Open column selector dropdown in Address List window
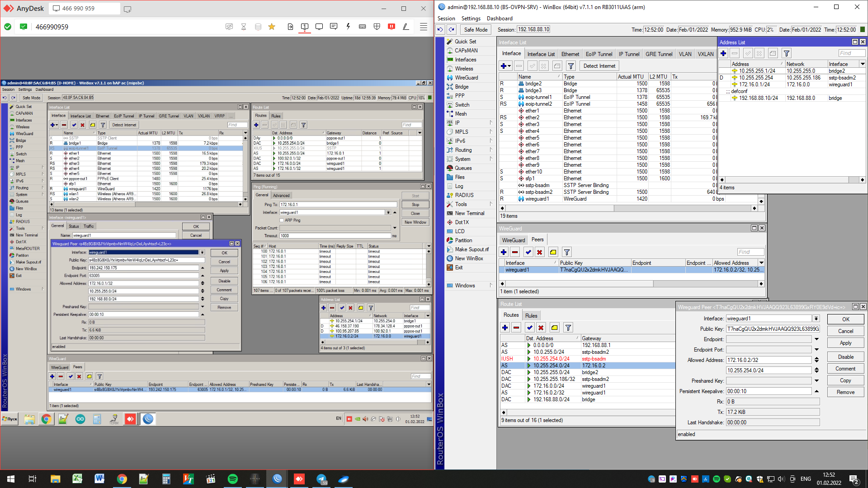The image size is (868, 488). 863,64
